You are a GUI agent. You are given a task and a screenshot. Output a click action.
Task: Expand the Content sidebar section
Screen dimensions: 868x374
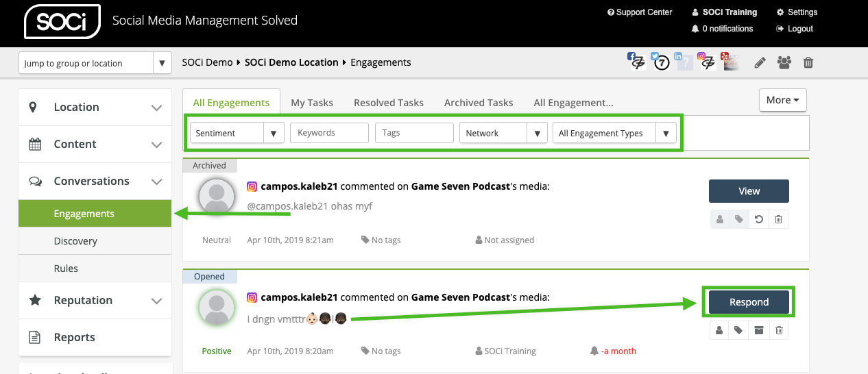(95, 144)
